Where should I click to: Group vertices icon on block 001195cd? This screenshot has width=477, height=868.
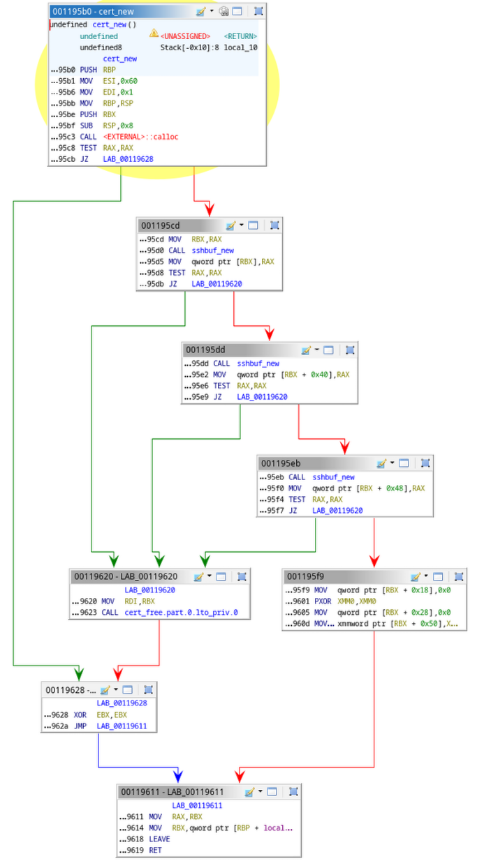point(274,225)
